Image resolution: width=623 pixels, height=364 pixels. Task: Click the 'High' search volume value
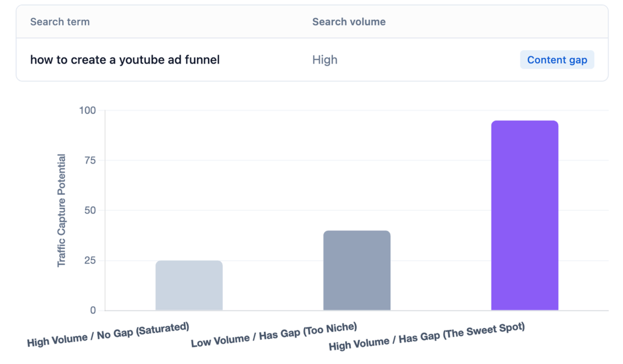(x=325, y=60)
